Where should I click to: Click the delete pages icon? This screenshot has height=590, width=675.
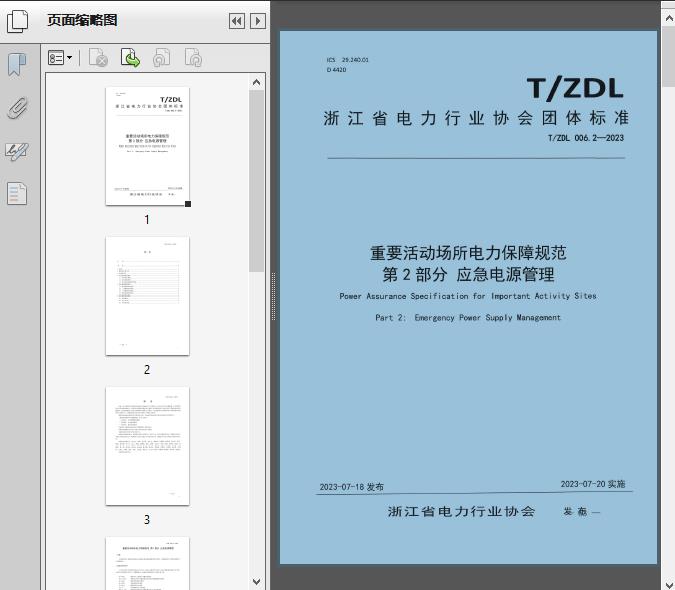click(98, 58)
